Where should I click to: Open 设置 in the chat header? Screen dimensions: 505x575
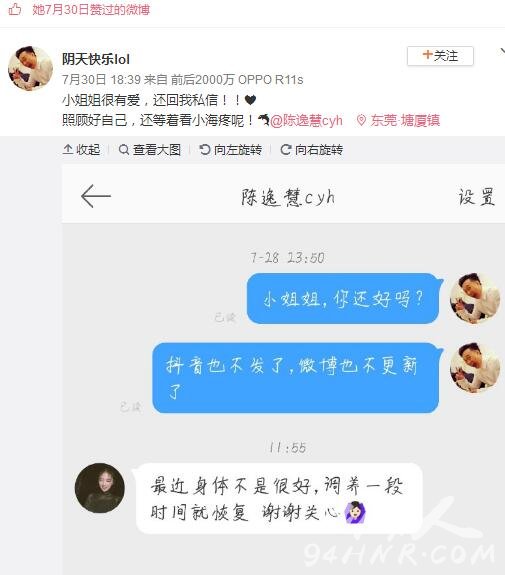477,197
